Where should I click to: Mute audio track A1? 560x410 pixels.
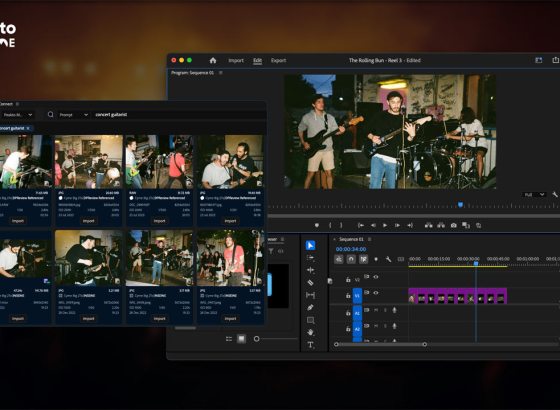pos(376,310)
